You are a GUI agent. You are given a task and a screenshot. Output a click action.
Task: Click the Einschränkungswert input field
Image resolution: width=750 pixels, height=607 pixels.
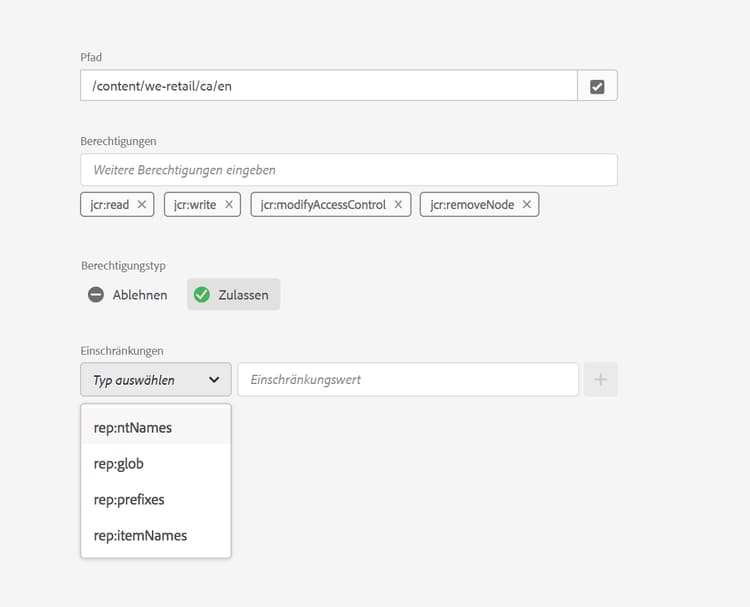click(x=408, y=380)
